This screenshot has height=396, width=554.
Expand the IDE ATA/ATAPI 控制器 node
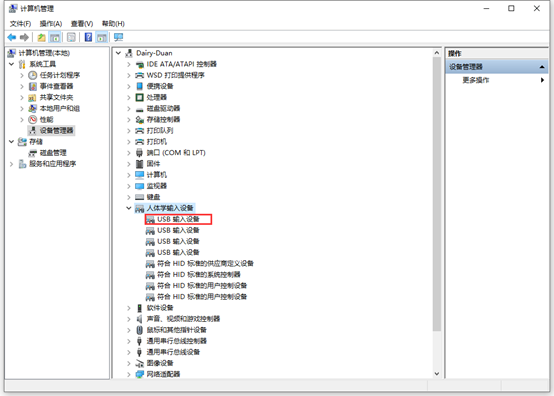point(129,64)
